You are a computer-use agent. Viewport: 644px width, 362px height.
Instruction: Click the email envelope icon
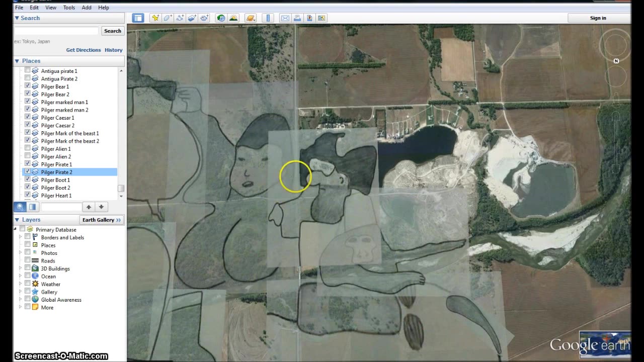(x=285, y=18)
